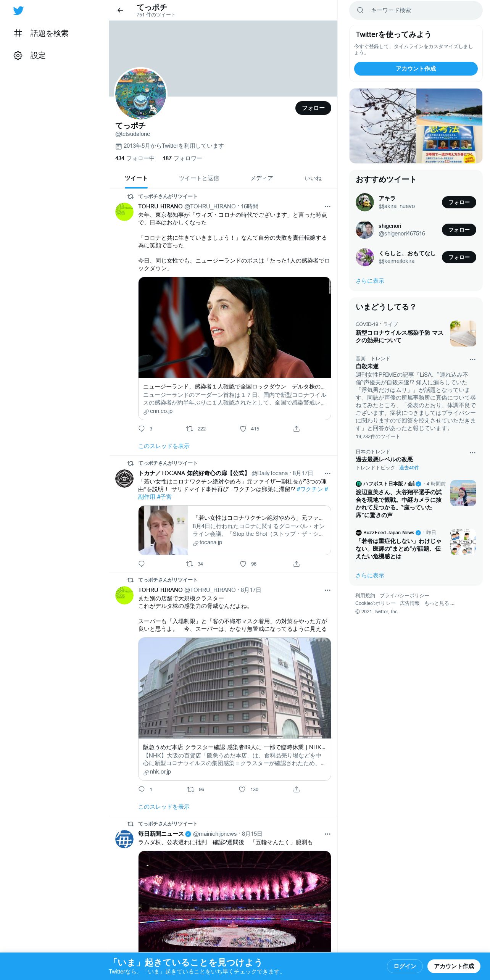Screen dimensions: 490x980
Task: View 434 フォロー中 list
Action: click(135, 158)
